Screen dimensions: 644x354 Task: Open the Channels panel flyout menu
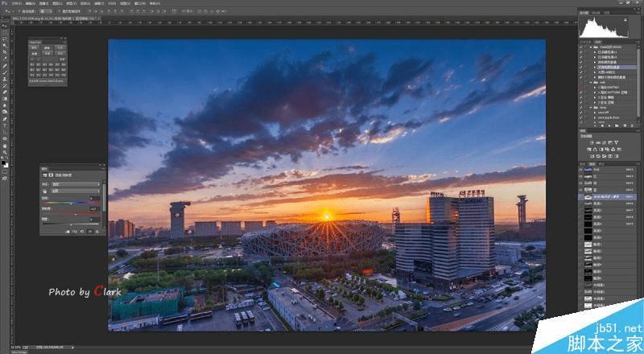(x=637, y=164)
